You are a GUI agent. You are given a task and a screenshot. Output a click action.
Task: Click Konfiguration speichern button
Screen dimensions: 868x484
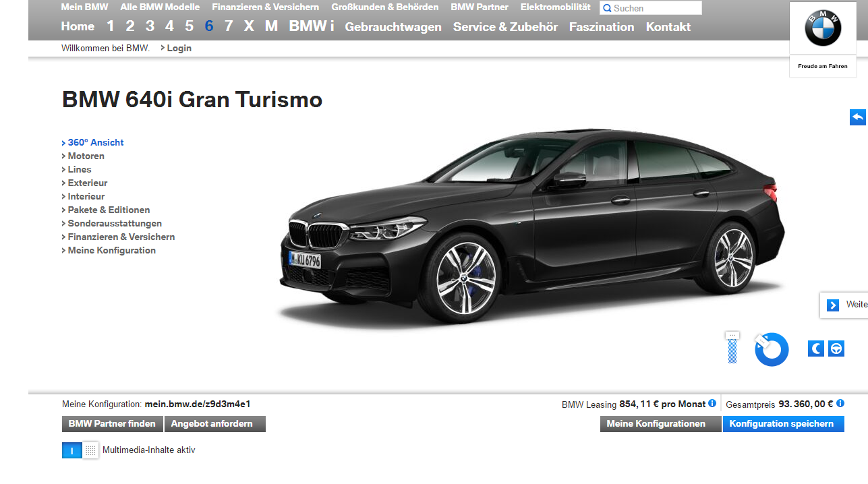click(784, 424)
